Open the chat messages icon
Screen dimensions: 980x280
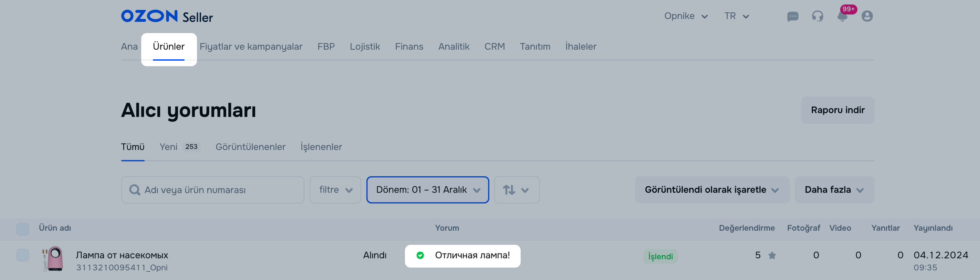pyautogui.click(x=792, y=17)
